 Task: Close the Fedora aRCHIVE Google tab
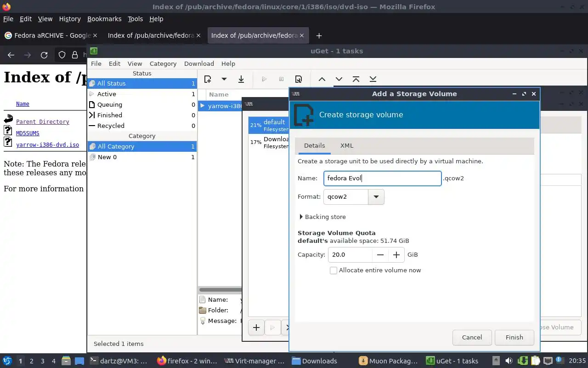[x=95, y=35]
